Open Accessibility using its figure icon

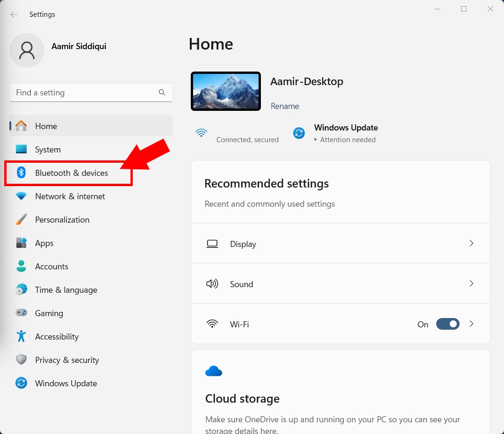pyautogui.click(x=22, y=336)
